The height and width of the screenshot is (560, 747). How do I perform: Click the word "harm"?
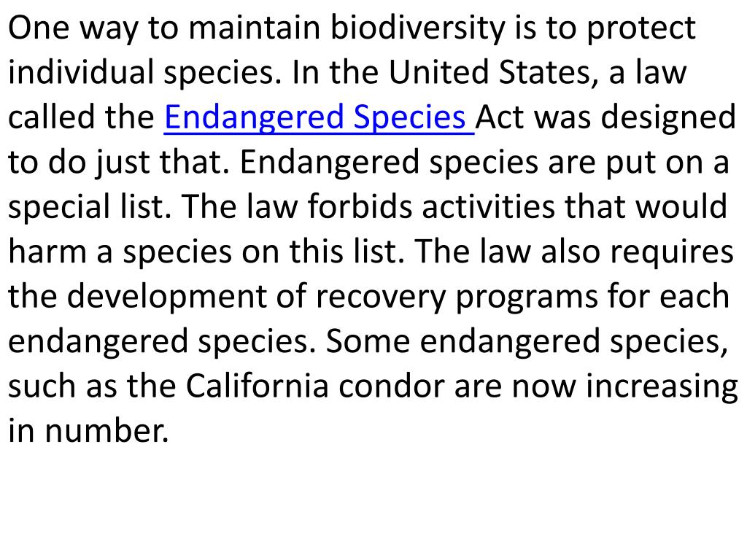click(x=47, y=252)
